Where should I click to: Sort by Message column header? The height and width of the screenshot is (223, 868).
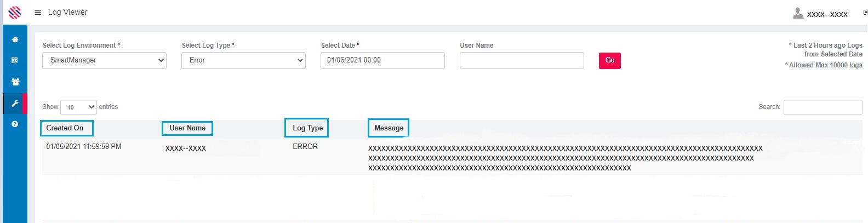tap(389, 128)
